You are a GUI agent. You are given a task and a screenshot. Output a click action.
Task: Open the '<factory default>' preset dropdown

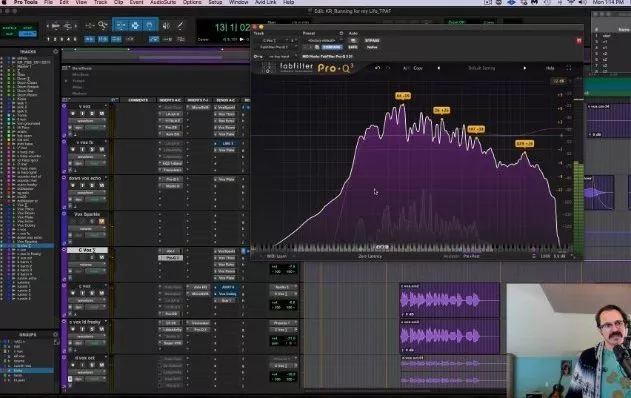tap(323, 40)
